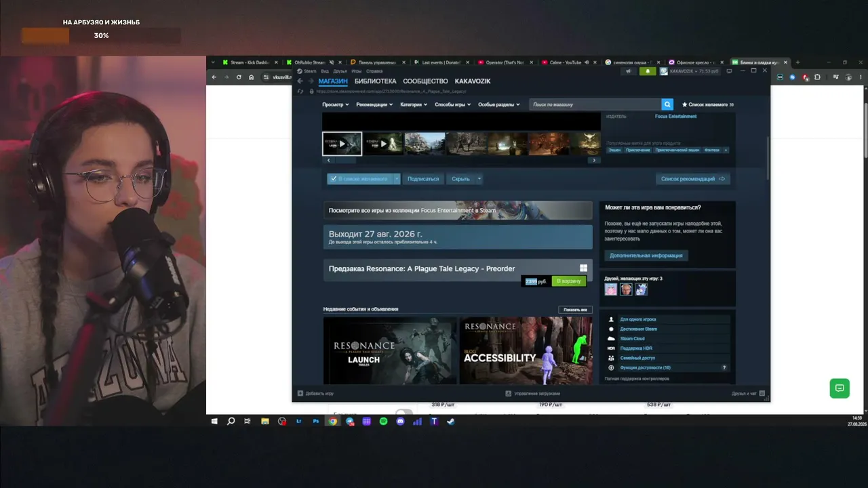Open Windows taskbar search
Viewport: 868px width, 488px height.
pos(231,421)
